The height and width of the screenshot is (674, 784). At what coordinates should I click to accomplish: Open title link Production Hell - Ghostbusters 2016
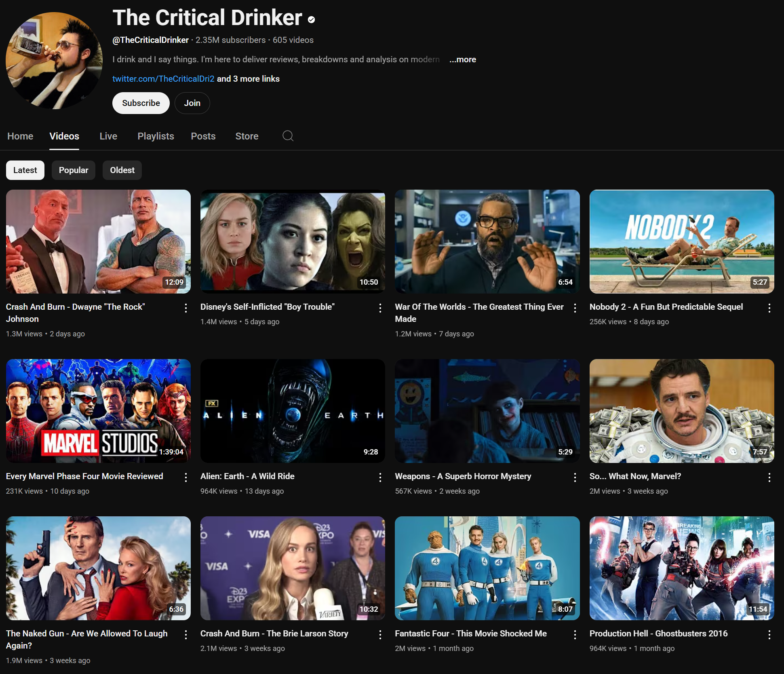(x=658, y=634)
